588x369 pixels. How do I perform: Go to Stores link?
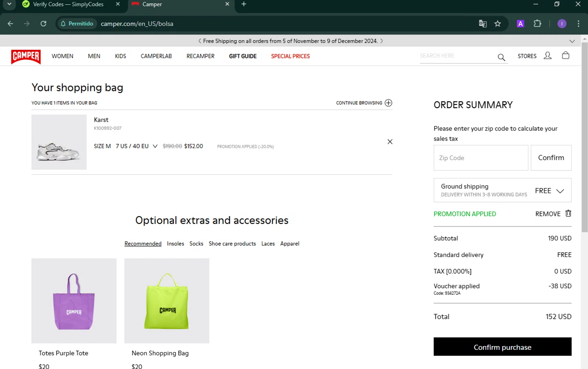pyautogui.click(x=527, y=56)
